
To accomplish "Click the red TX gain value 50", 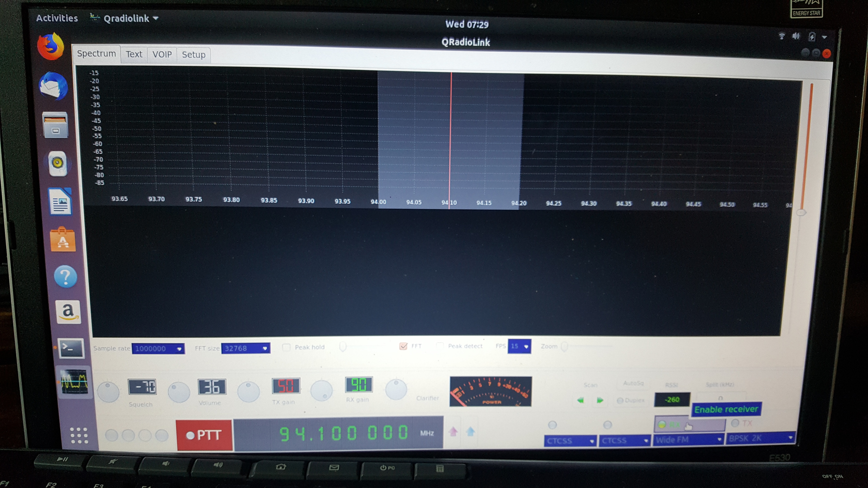I will pyautogui.click(x=286, y=386).
